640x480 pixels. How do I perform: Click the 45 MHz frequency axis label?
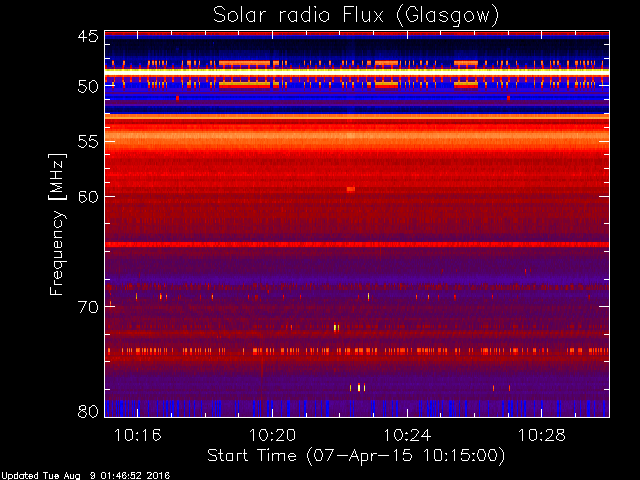pos(88,36)
